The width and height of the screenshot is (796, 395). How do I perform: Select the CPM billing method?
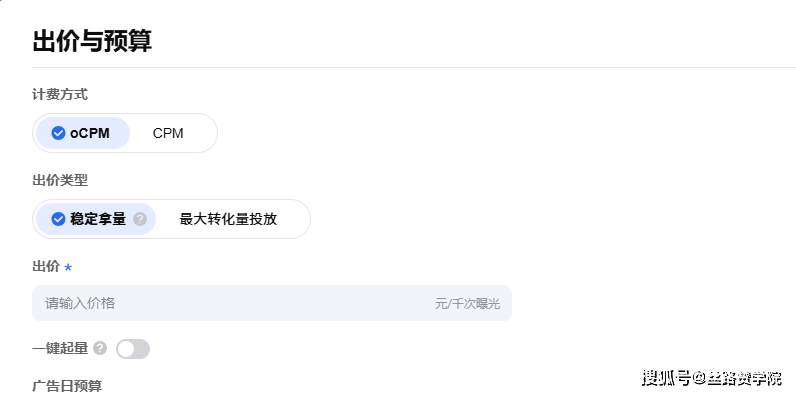[168, 134]
